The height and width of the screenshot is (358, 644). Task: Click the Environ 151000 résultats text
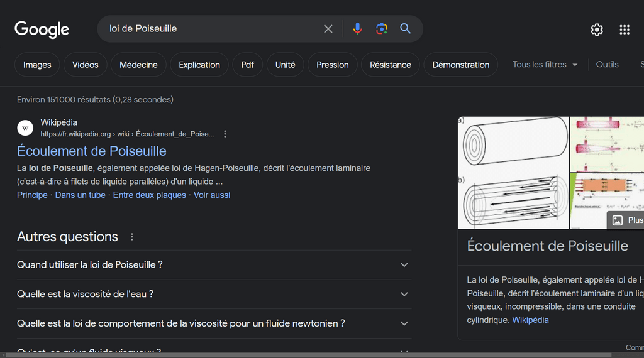pyautogui.click(x=95, y=100)
